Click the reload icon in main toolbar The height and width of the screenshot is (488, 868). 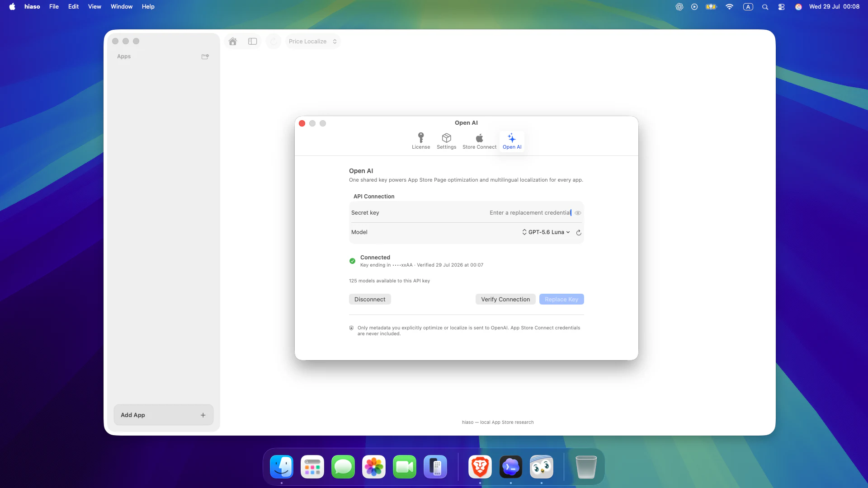point(274,41)
